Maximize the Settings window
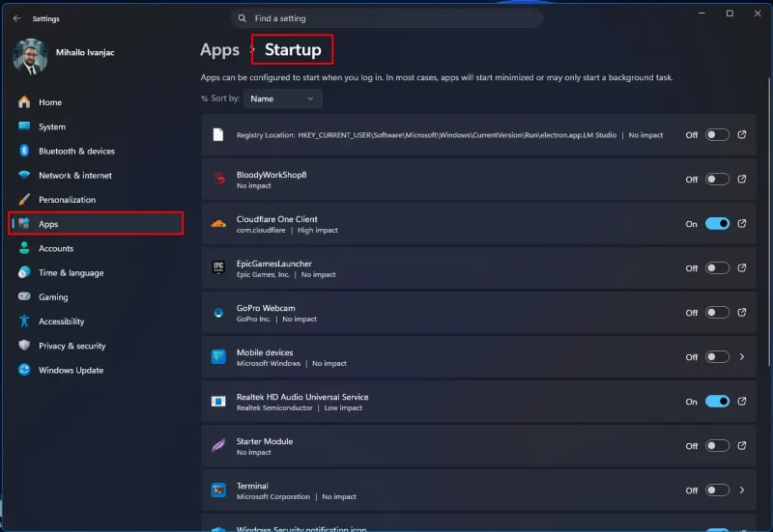This screenshot has width=773, height=532. click(x=730, y=14)
